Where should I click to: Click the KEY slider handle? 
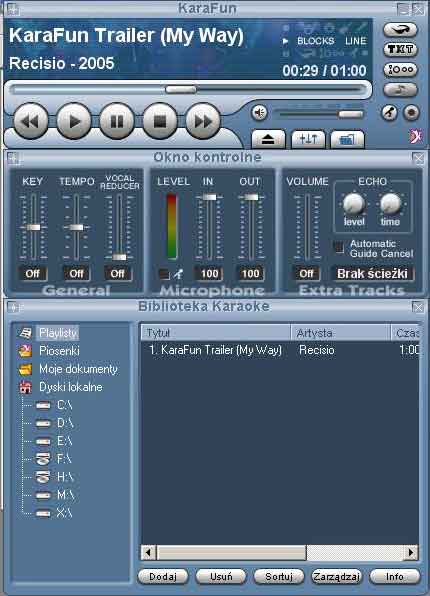(33, 227)
